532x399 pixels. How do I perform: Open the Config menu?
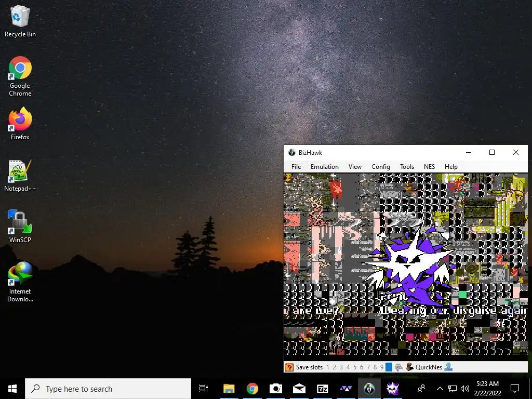point(381,167)
